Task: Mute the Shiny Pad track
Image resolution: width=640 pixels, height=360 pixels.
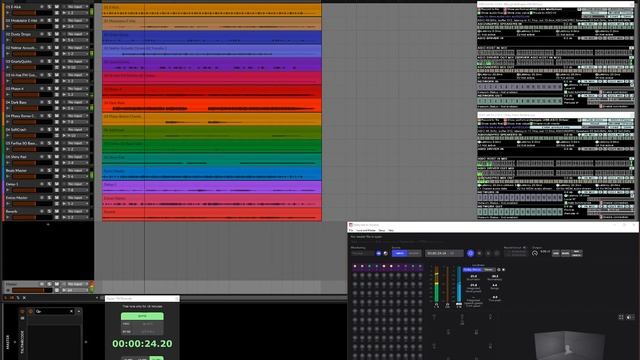Action: [x=57, y=157]
